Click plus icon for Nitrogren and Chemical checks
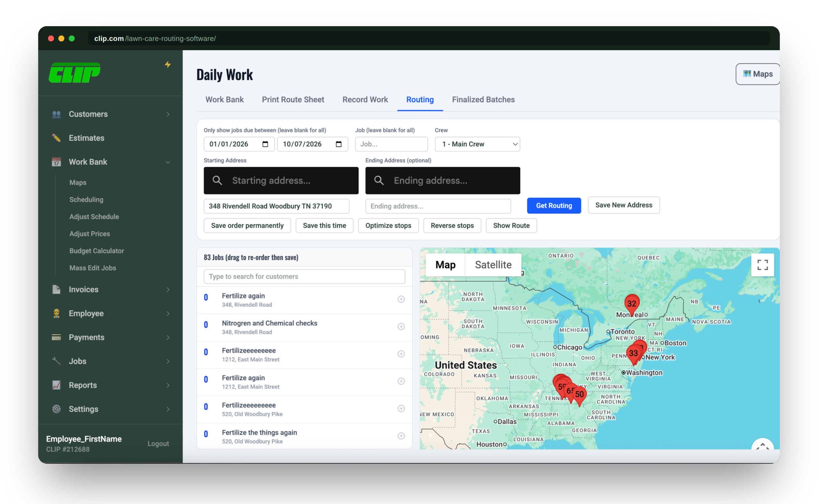 pos(401,327)
